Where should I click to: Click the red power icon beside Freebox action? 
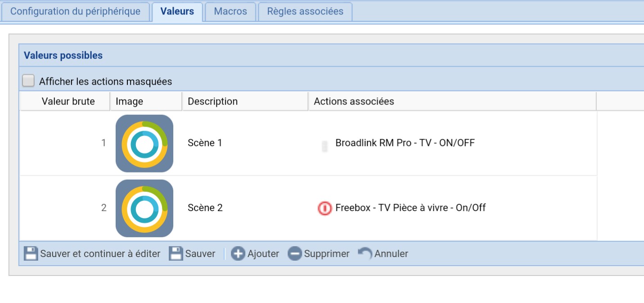click(x=324, y=208)
